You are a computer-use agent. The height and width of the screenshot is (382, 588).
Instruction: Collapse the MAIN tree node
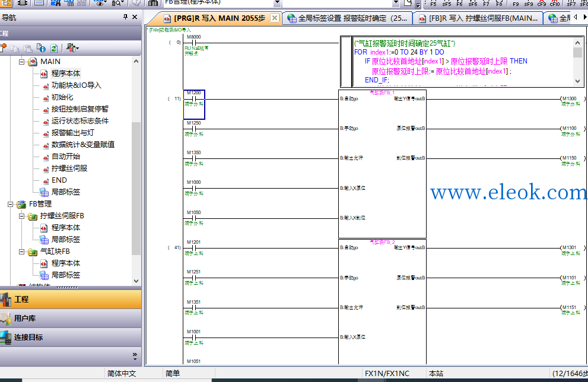point(22,62)
